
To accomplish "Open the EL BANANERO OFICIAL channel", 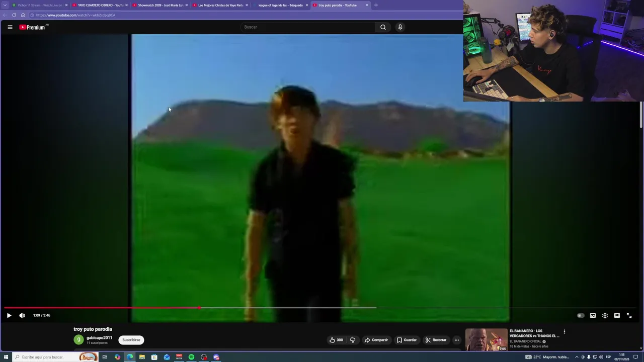I will point(525,341).
